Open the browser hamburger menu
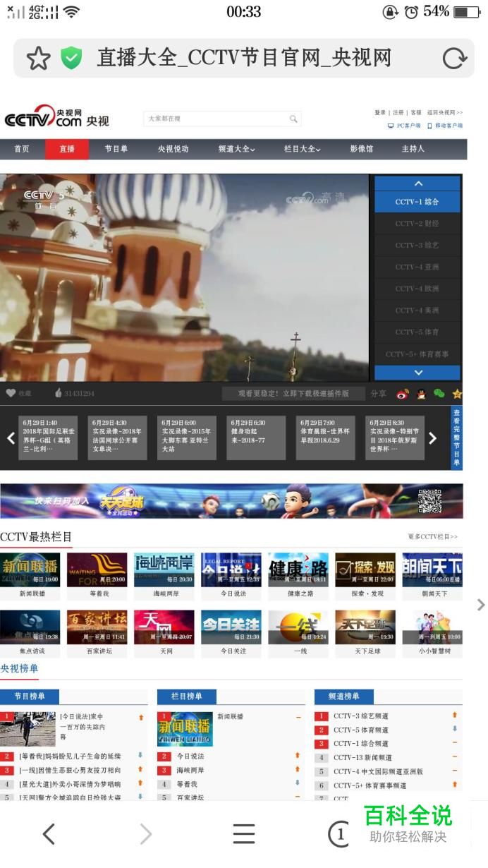 (244, 834)
